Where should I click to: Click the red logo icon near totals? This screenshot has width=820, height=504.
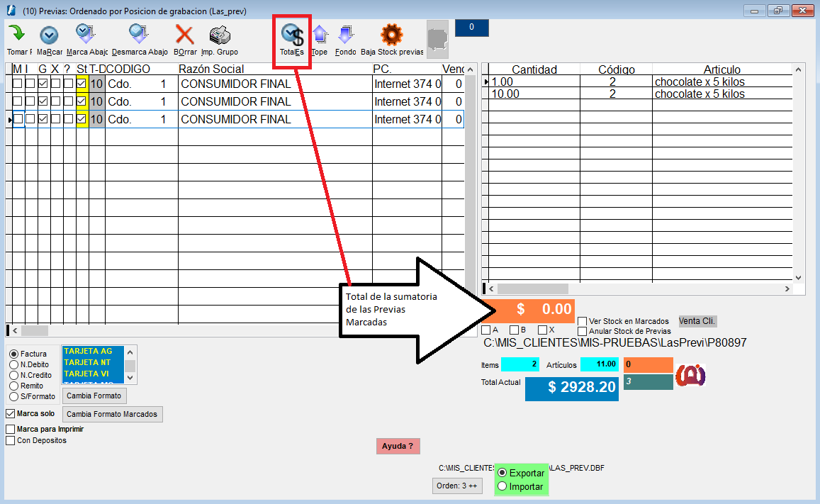pyautogui.click(x=690, y=376)
